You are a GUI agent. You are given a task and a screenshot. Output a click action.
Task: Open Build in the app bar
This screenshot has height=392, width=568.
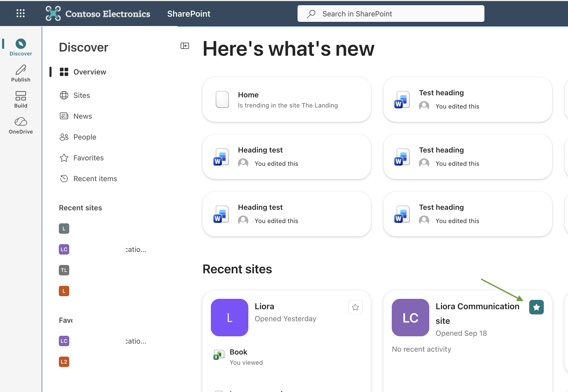click(21, 99)
